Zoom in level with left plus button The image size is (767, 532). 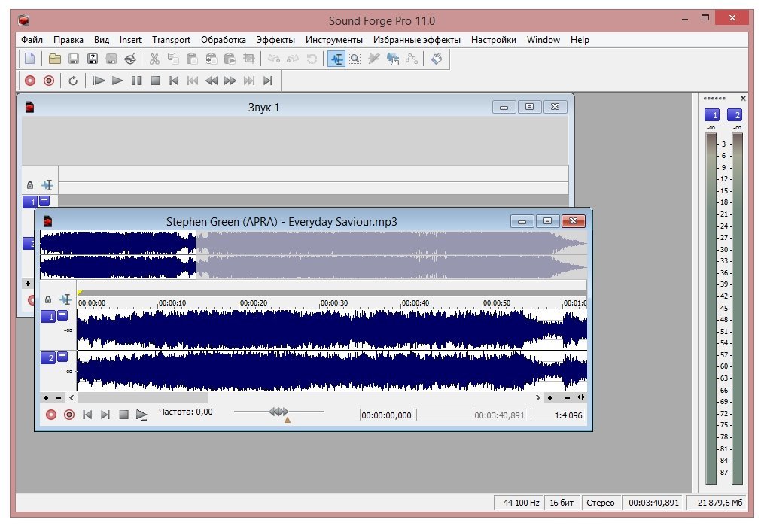[x=46, y=397]
